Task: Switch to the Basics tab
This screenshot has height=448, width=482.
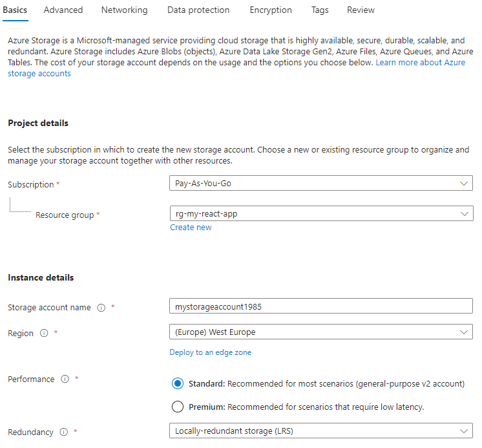Action: pyautogui.click(x=15, y=10)
